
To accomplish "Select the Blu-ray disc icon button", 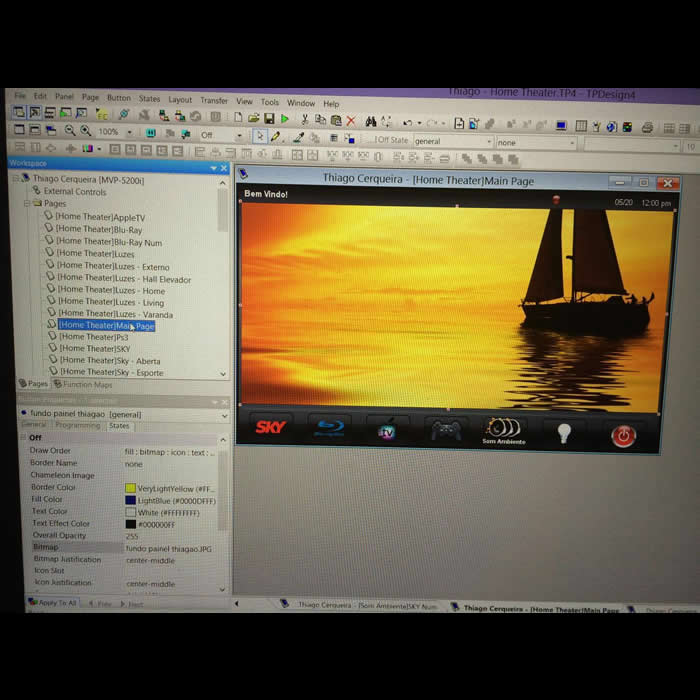I will (328, 430).
